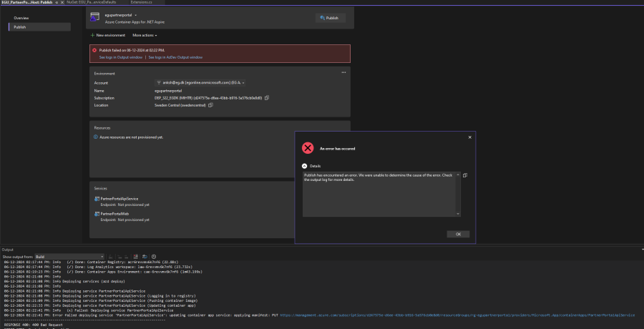Click Azure resources are not provisioned yet text

coord(132,137)
